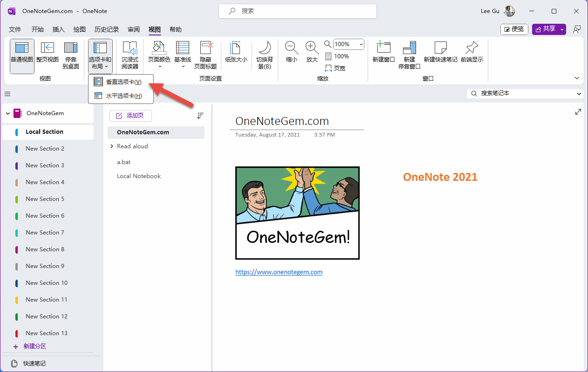588x372 pixels.
Task: Click Zoom In (放大) magnifier
Action: tap(312, 52)
